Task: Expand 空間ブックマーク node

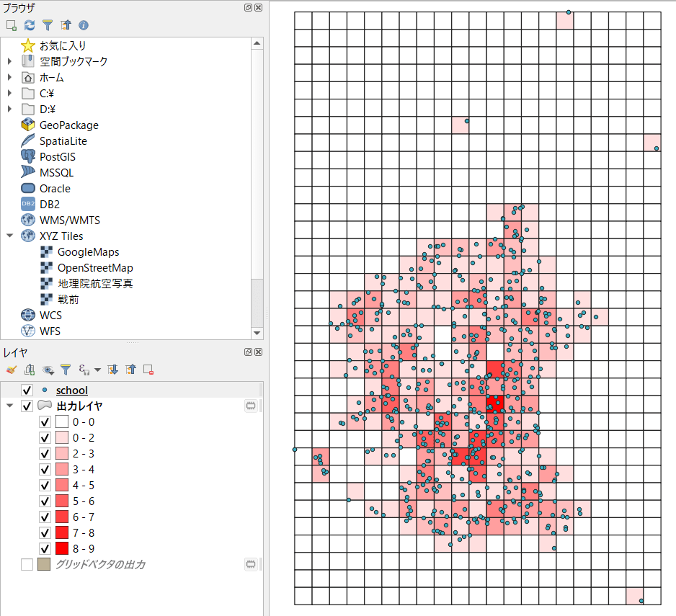Action: coord(9,62)
